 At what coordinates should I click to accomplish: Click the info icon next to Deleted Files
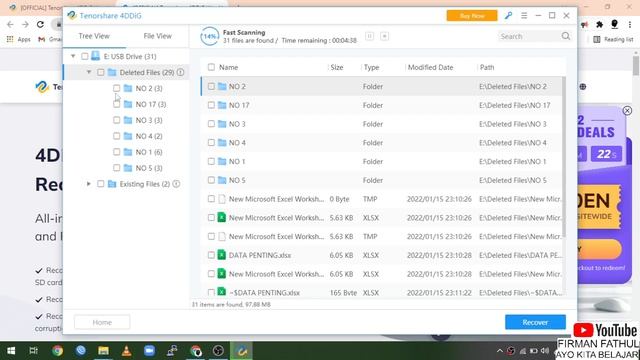coord(180,72)
